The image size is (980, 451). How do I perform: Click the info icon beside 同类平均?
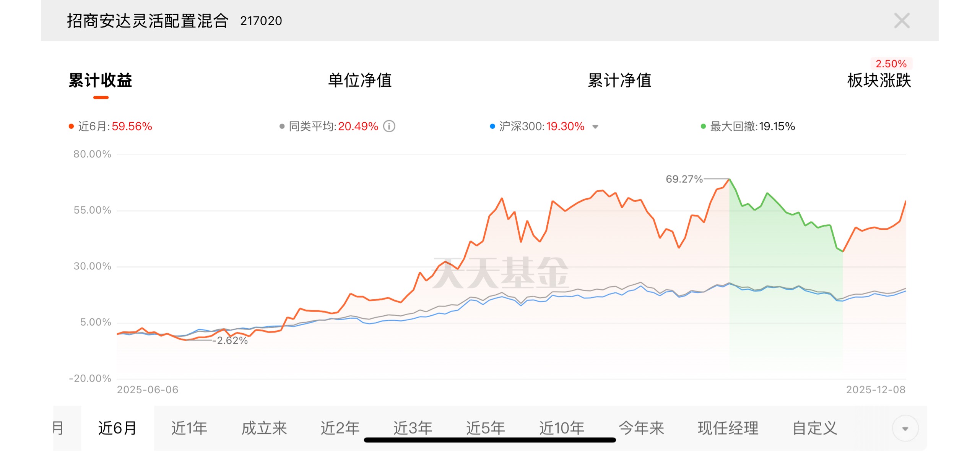pos(389,126)
